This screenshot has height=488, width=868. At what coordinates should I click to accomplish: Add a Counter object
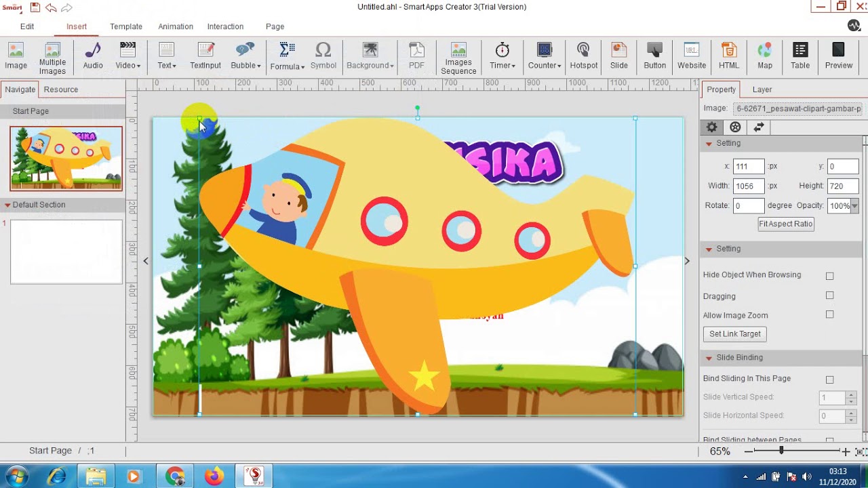(545, 56)
